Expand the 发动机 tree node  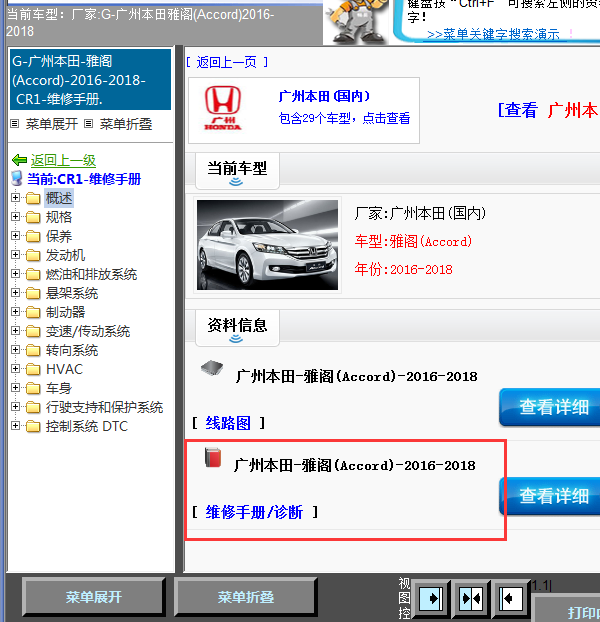[15, 255]
